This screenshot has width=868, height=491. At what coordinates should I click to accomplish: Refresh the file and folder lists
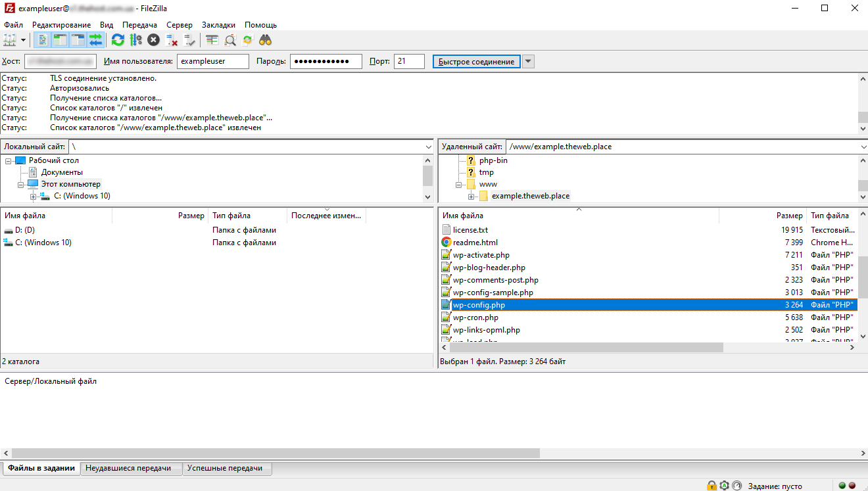pos(118,40)
